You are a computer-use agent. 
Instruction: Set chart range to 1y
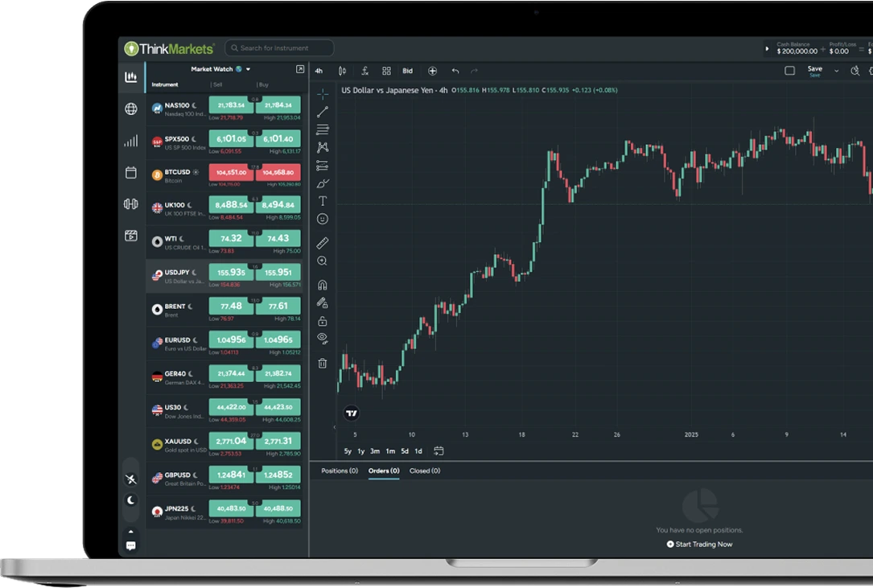click(x=360, y=451)
